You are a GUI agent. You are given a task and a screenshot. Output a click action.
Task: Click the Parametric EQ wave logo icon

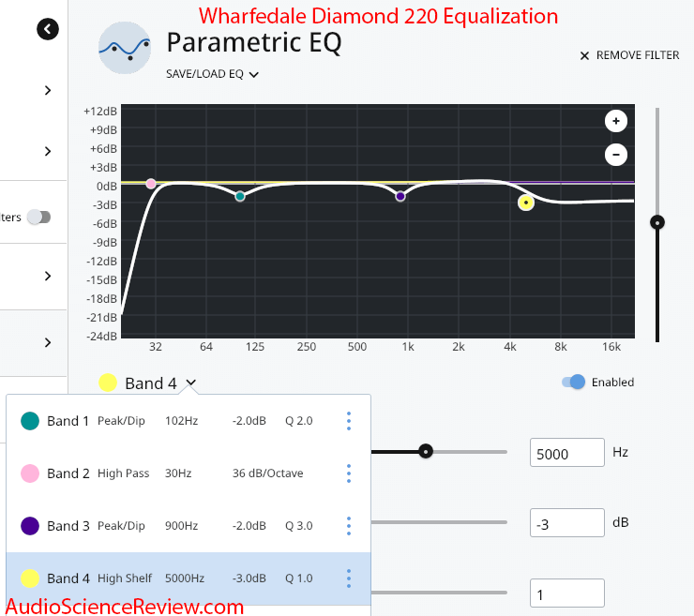(125, 48)
